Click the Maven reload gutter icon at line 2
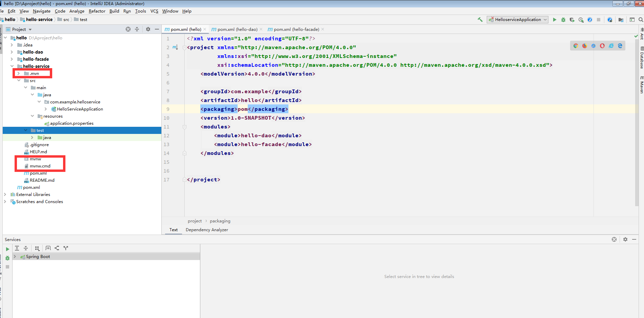This screenshot has height=318, width=644. (x=175, y=47)
